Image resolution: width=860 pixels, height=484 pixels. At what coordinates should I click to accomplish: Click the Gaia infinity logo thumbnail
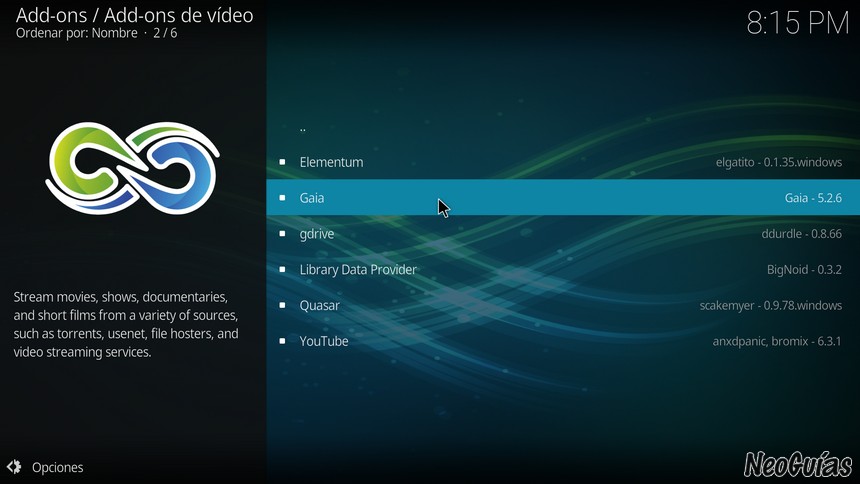pyautogui.click(x=132, y=168)
